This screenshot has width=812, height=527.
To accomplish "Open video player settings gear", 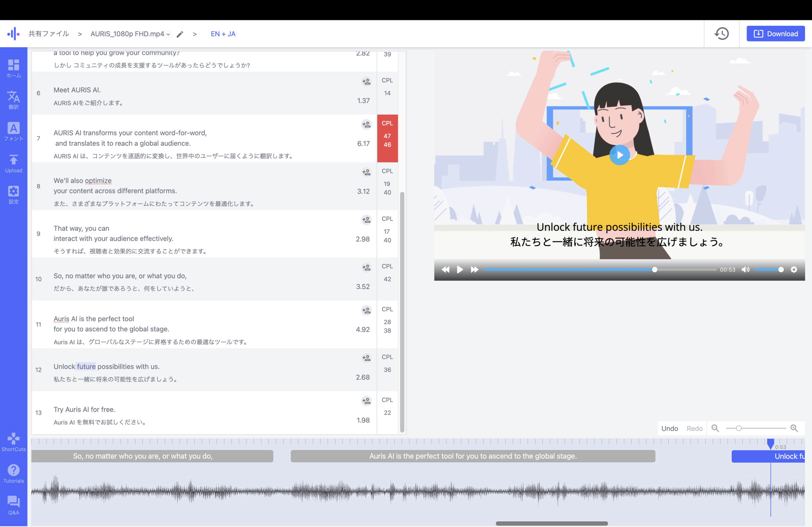I will [x=794, y=270].
